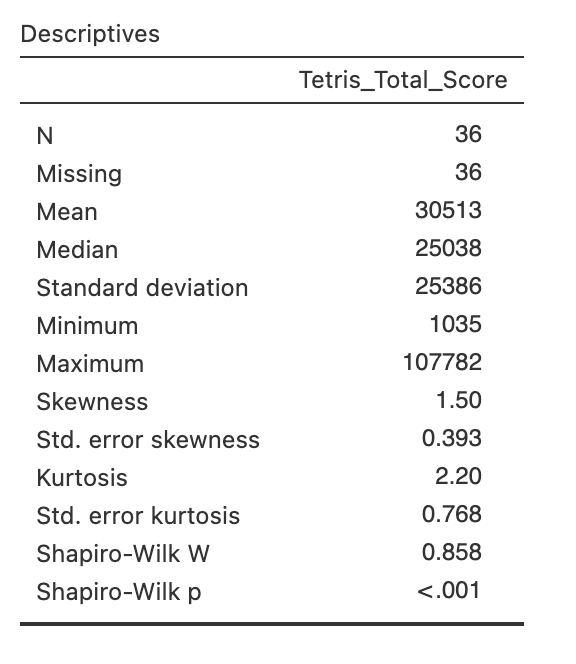Click the Standard deviation value 25386

pyautogui.click(x=449, y=286)
